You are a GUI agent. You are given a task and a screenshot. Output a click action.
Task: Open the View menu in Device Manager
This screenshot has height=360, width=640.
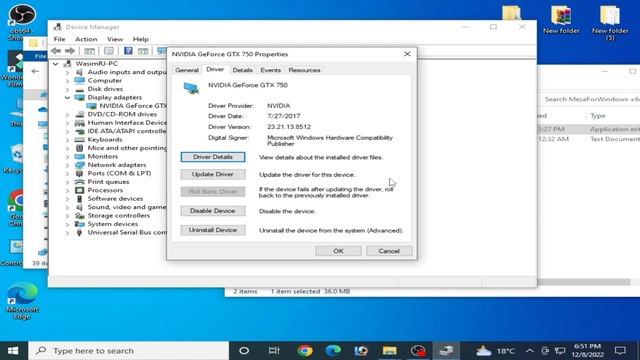point(115,39)
